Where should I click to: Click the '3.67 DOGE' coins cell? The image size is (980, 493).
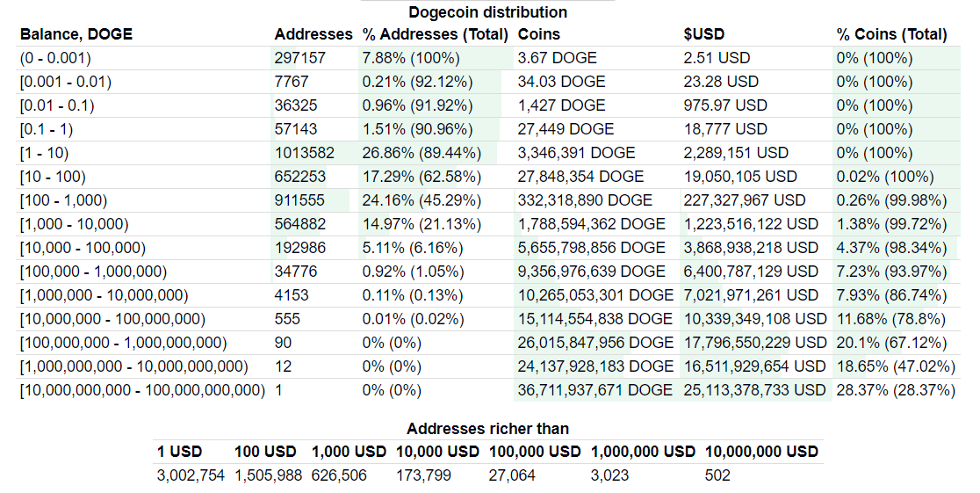[557, 58]
